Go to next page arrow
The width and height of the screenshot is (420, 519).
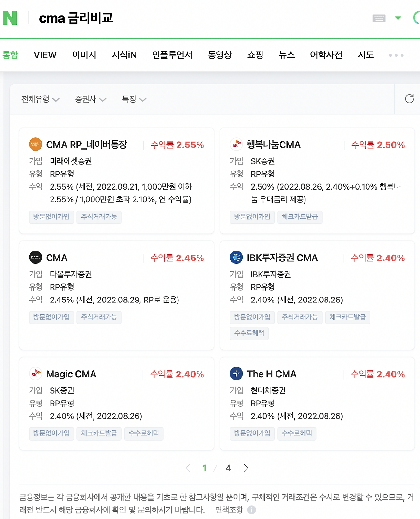point(246,468)
